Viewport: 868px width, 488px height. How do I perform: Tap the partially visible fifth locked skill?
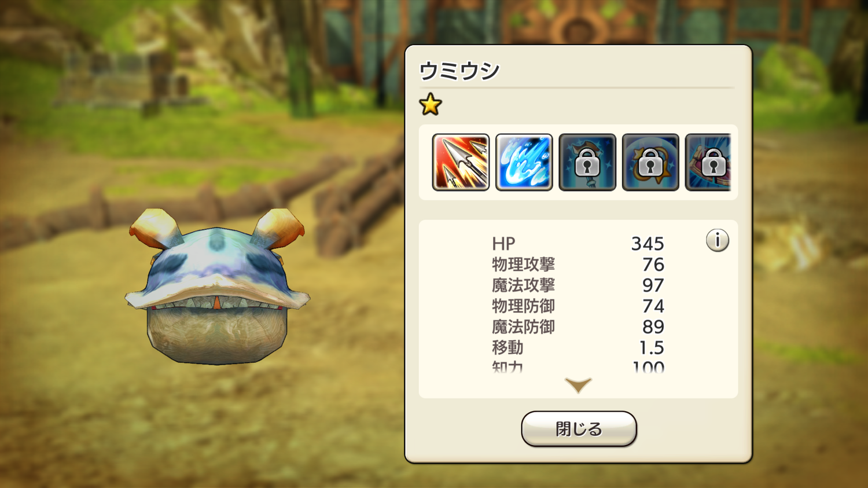point(708,162)
